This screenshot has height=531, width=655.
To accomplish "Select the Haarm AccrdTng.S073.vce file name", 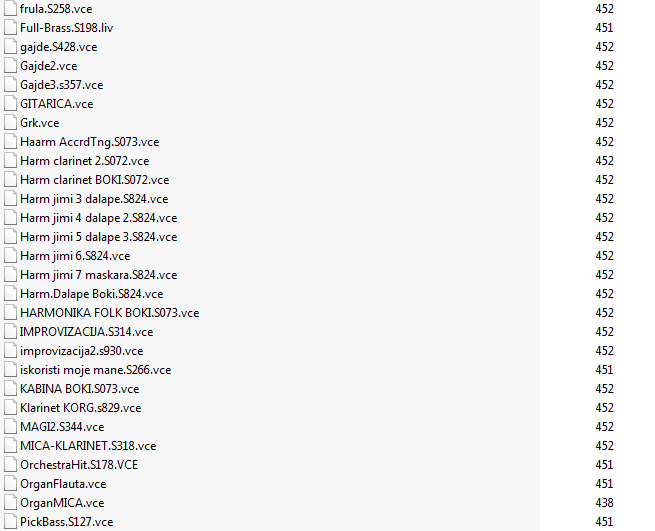I will (89, 142).
